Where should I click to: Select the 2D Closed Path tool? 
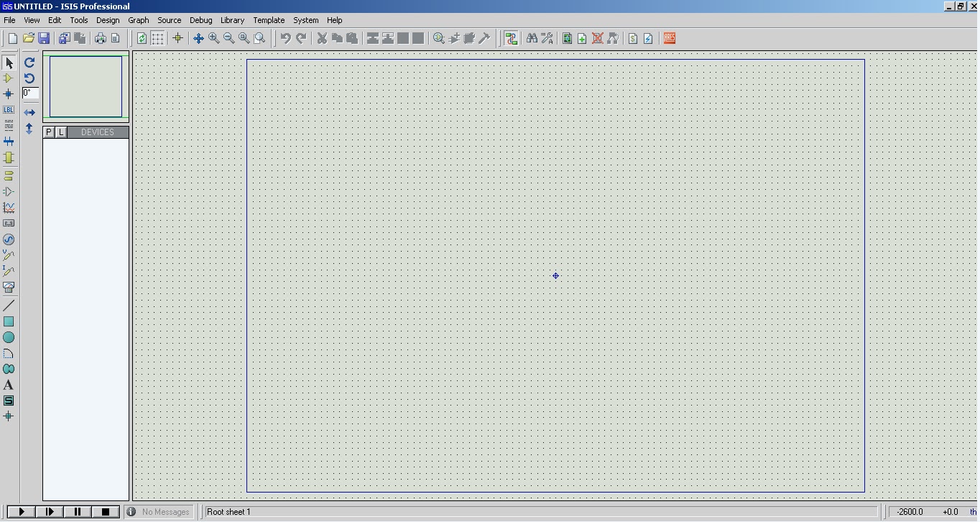click(x=9, y=369)
